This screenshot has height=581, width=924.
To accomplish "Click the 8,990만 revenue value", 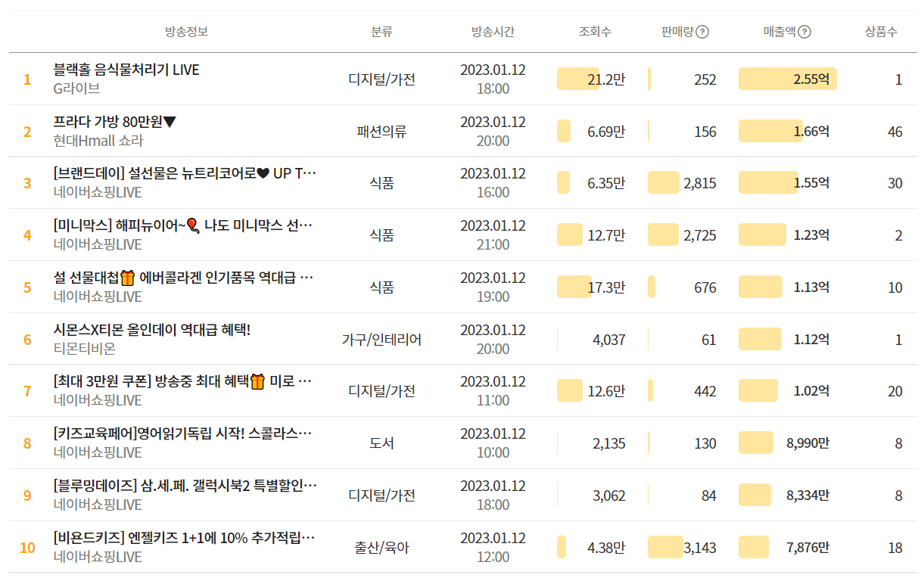I will 808,443.
